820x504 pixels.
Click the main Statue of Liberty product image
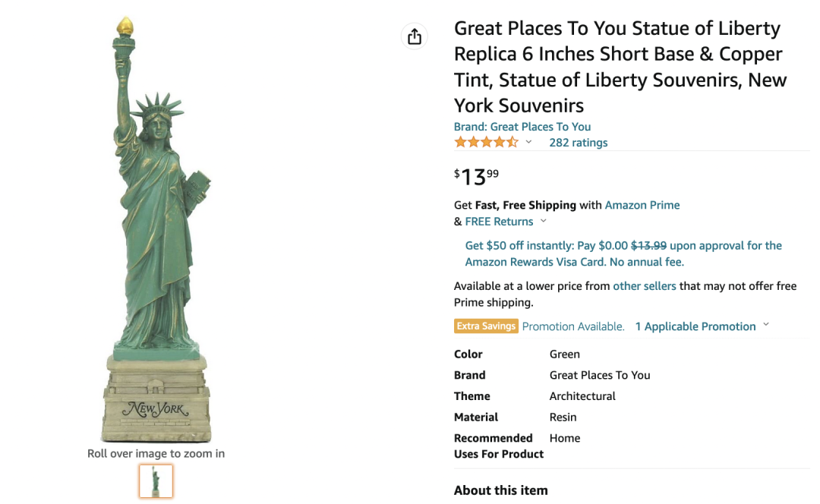pos(156,228)
